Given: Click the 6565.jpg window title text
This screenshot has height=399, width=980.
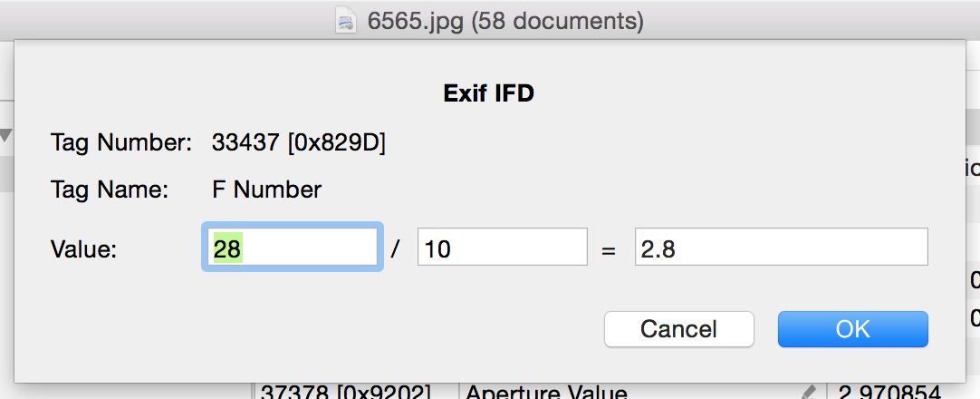Looking at the screenshot, I should tap(505, 22).
